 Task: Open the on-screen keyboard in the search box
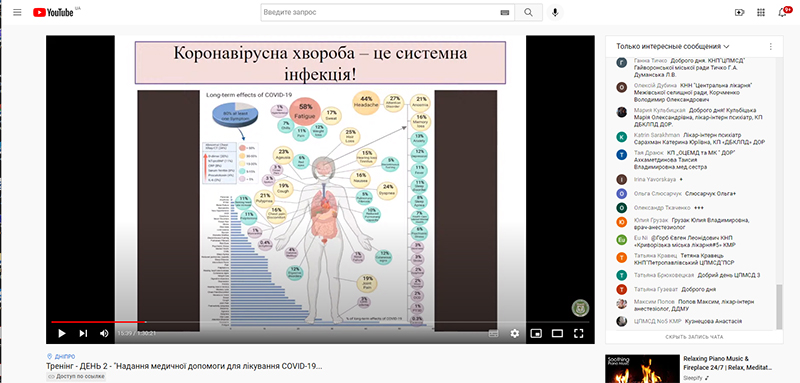point(505,13)
